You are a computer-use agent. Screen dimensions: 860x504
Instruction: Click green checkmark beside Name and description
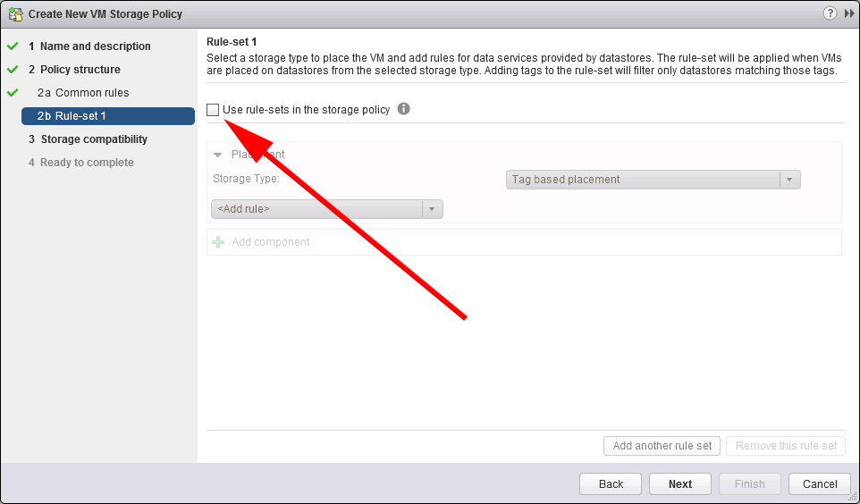pos(13,46)
